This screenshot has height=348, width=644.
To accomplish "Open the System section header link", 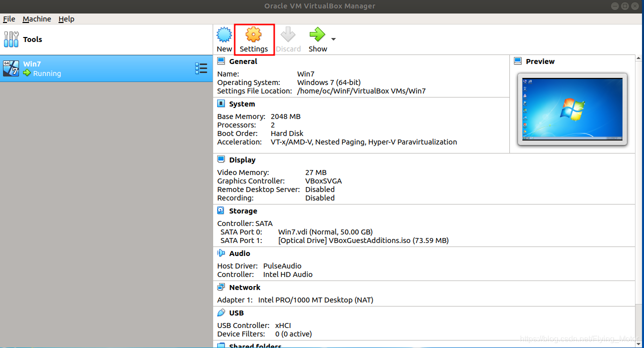I will tap(242, 104).
